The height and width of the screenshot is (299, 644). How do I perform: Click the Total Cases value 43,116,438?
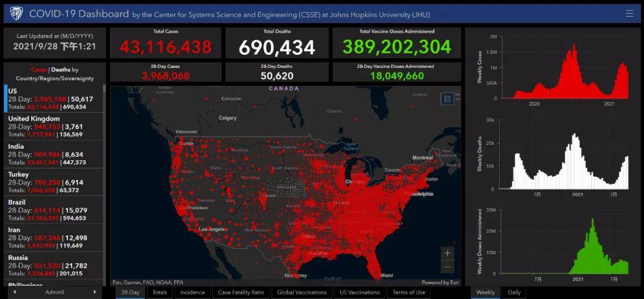pyautogui.click(x=166, y=48)
